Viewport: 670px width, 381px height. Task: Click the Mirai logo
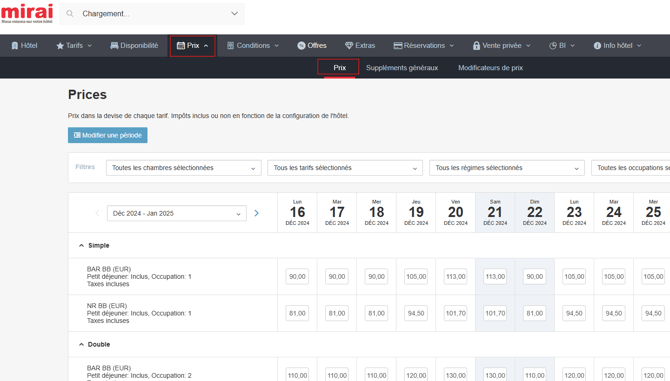click(x=27, y=14)
